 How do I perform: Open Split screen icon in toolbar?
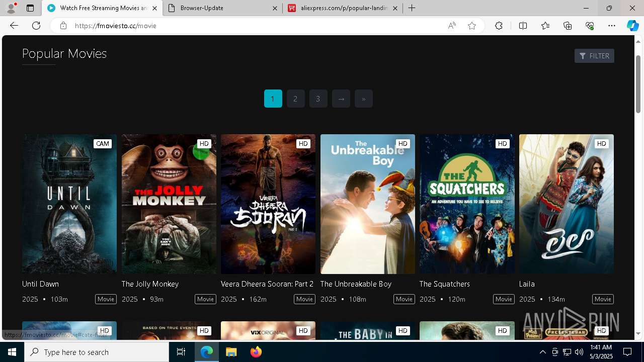click(523, 26)
